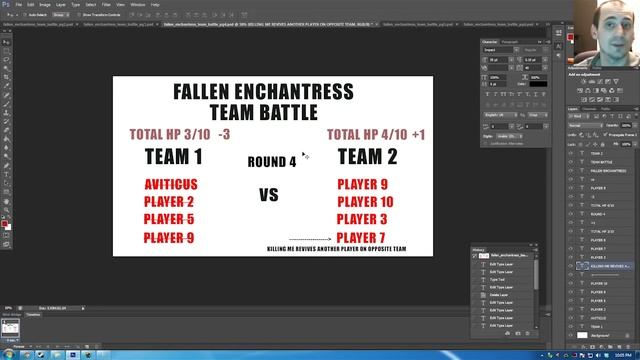Toggle Show Transform Controls checkbox
Screen dimensions: 640x360
[79, 15]
